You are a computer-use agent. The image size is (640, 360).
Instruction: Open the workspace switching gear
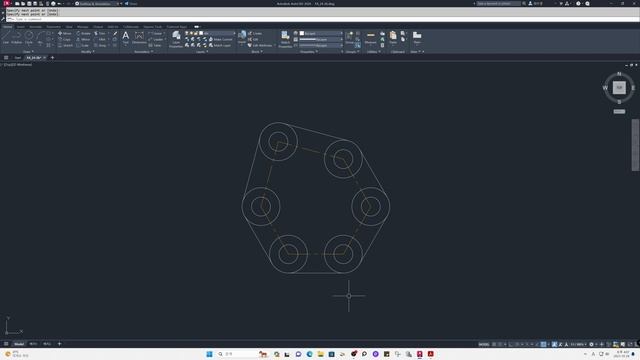[x=591, y=344]
